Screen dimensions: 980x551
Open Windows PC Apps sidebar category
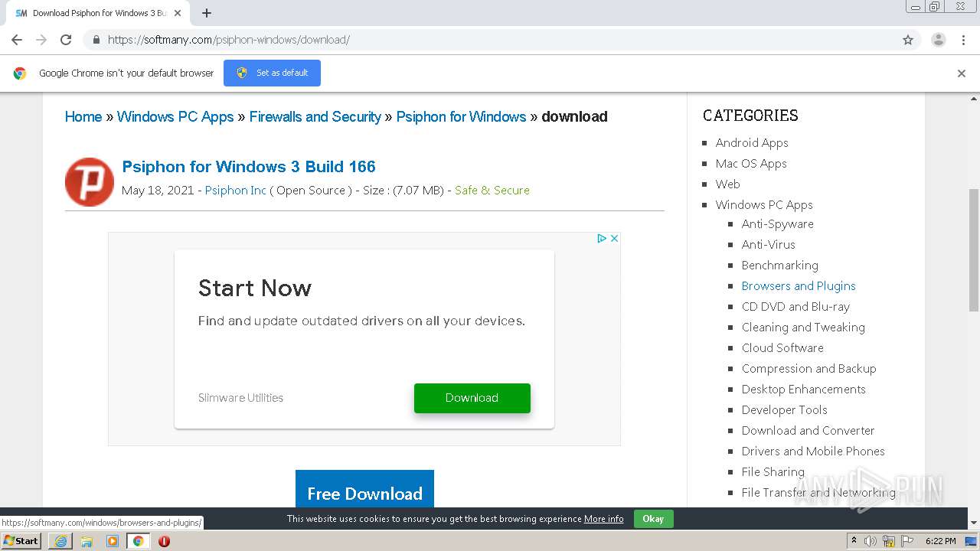point(764,205)
